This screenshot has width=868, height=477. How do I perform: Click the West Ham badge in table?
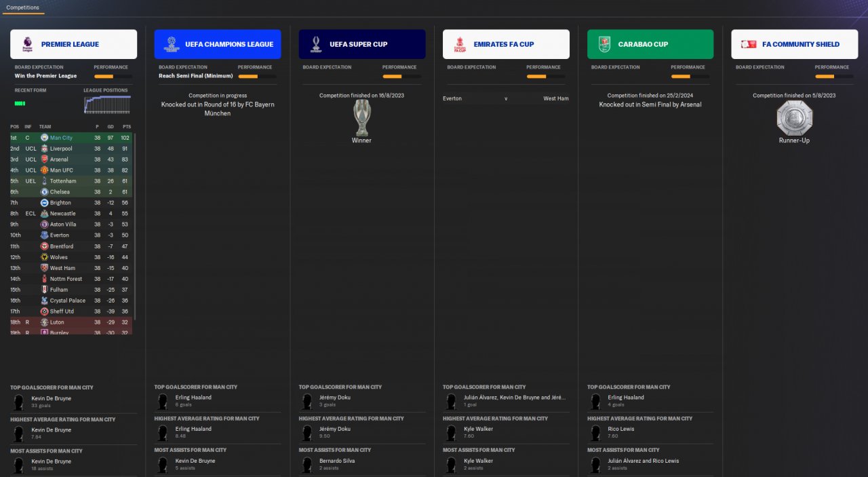(44, 268)
